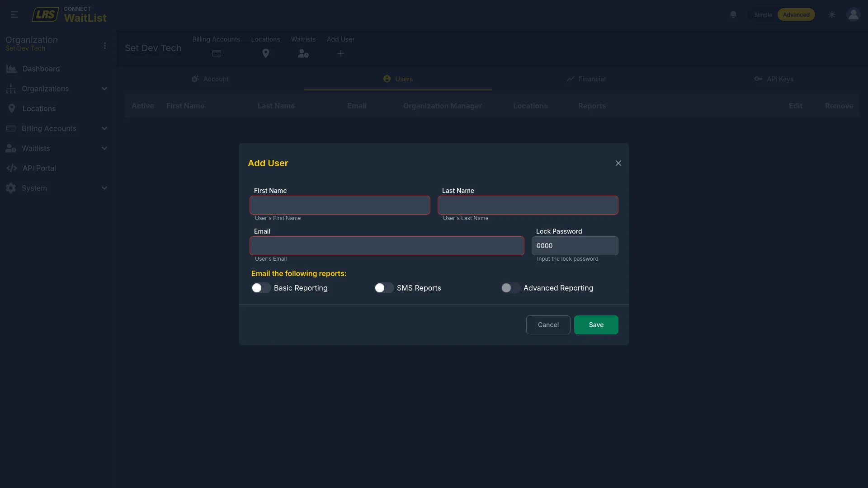Click the Add User plus icon
Image resolution: width=868 pixels, height=488 pixels.
[341, 53]
